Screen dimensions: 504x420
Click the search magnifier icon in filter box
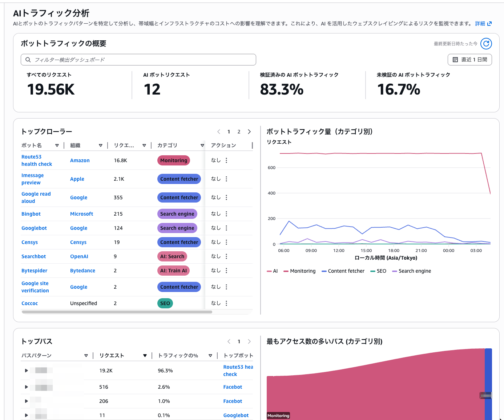(x=28, y=60)
